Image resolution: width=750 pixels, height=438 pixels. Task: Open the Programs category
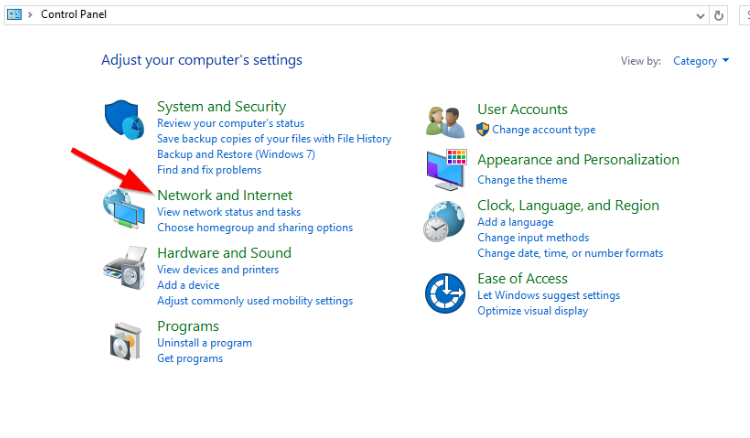pos(188,326)
